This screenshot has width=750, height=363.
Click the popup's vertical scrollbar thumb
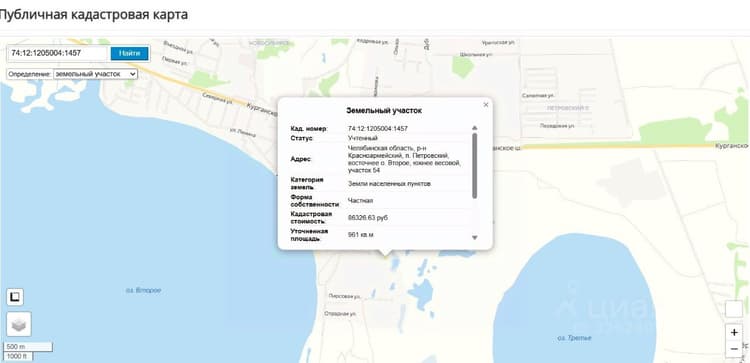[474, 165]
